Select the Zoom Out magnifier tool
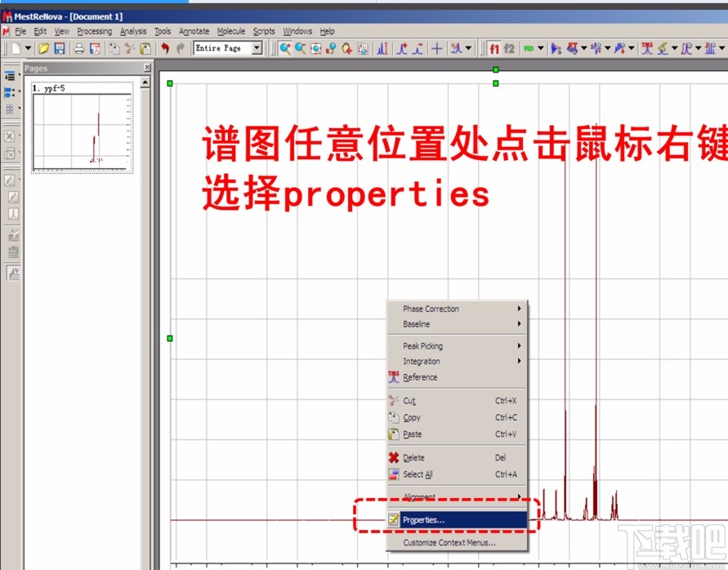 [301, 48]
